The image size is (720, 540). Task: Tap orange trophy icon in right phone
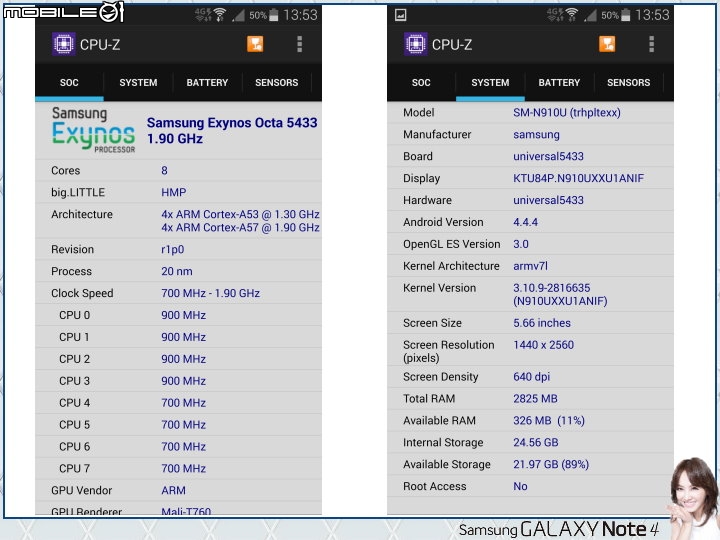[x=607, y=44]
